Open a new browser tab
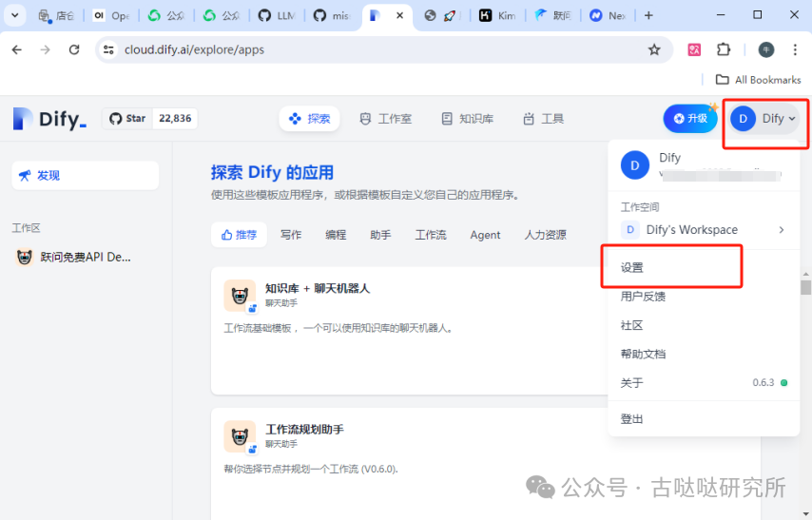 click(648, 15)
